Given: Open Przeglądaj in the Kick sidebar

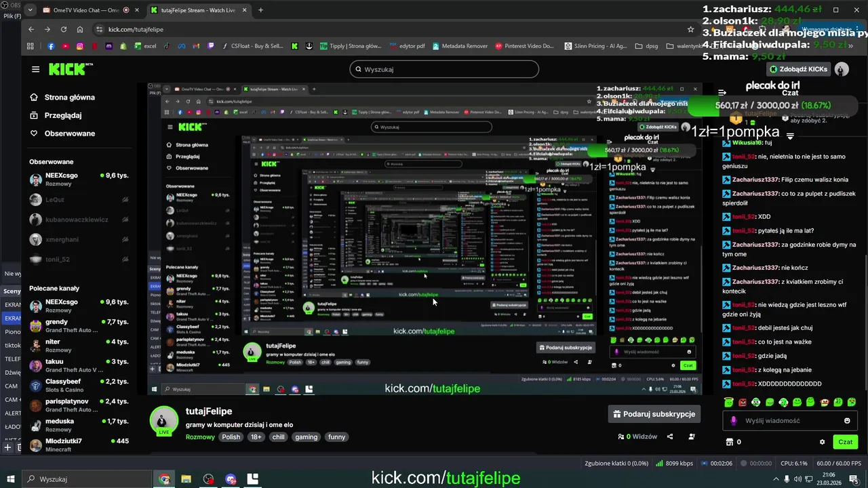Looking at the screenshot, I should pos(63,115).
